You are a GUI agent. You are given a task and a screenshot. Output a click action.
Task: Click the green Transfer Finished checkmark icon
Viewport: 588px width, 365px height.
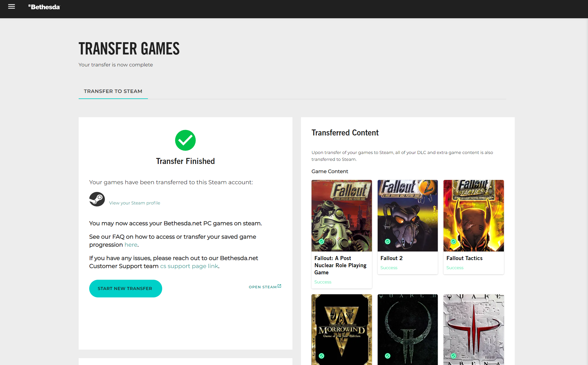pyautogui.click(x=185, y=140)
